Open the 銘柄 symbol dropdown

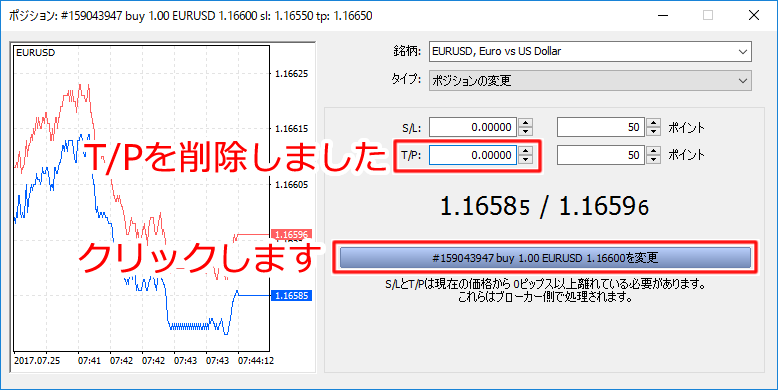(590, 52)
